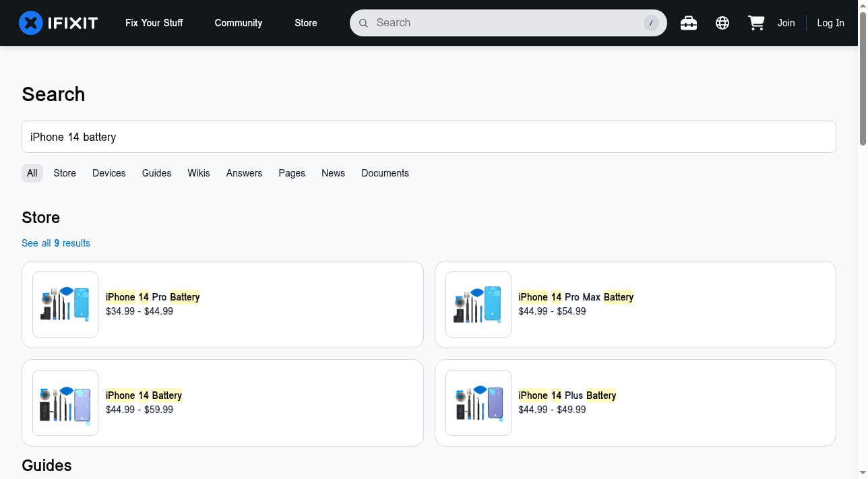
Task: Click iPhone 14 Pro Battery title
Action: pyautogui.click(x=153, y=297)
